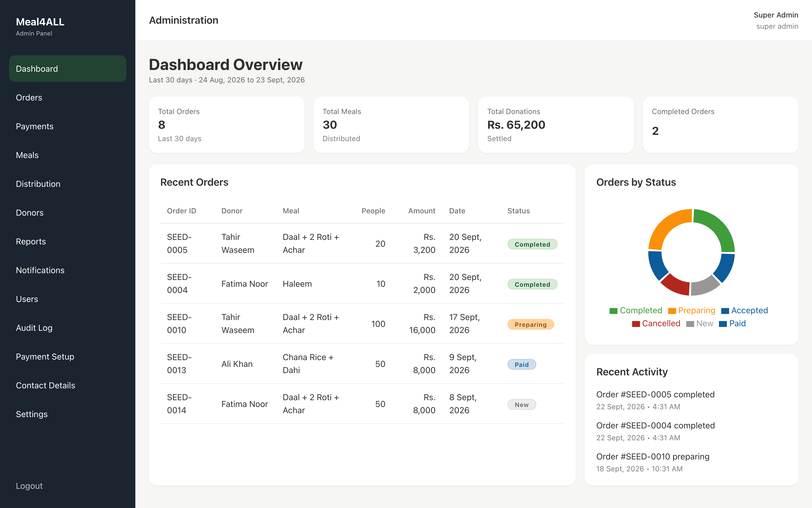Image resolution: width=812 pixels, height=508 pixels.
Task: Open Reports from the sidebar
Action: coord(67,242)
